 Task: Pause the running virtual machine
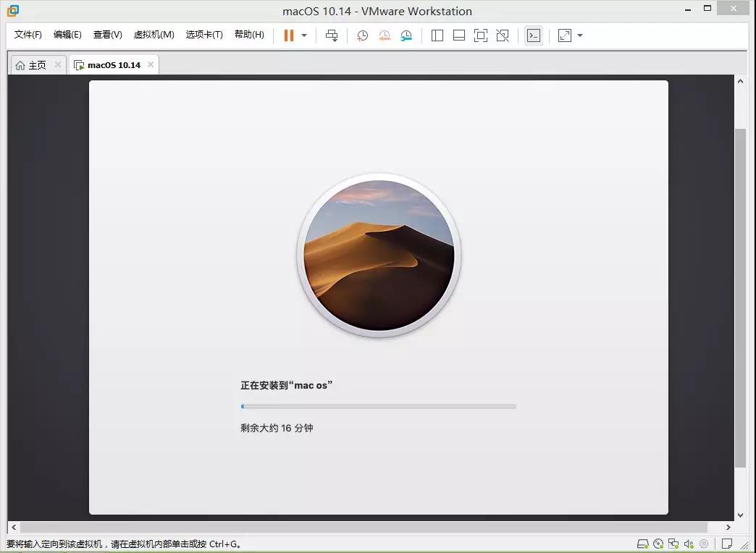coord(289,35)
